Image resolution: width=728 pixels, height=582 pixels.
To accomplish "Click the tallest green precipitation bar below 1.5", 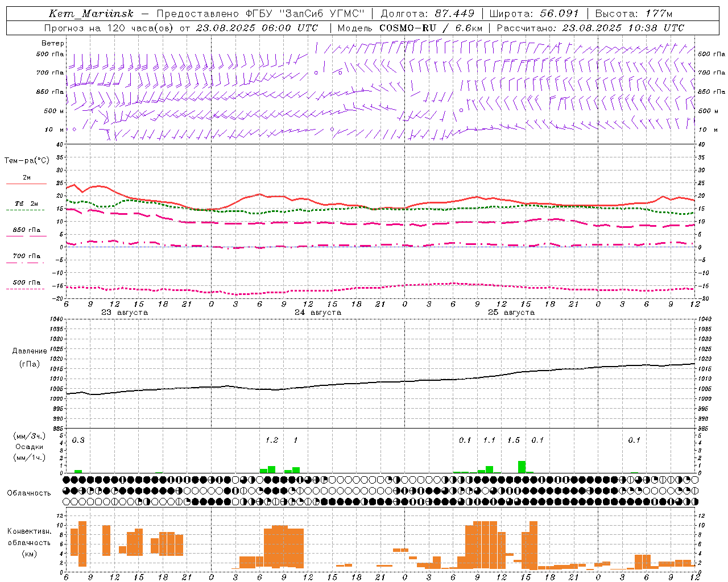I will pyautogui.click(x=522, y=467).
